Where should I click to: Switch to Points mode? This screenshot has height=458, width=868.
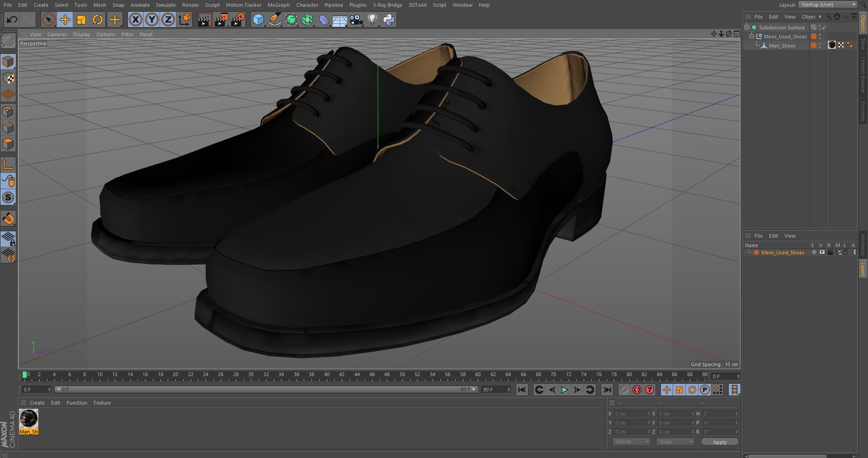pos(8,111)
